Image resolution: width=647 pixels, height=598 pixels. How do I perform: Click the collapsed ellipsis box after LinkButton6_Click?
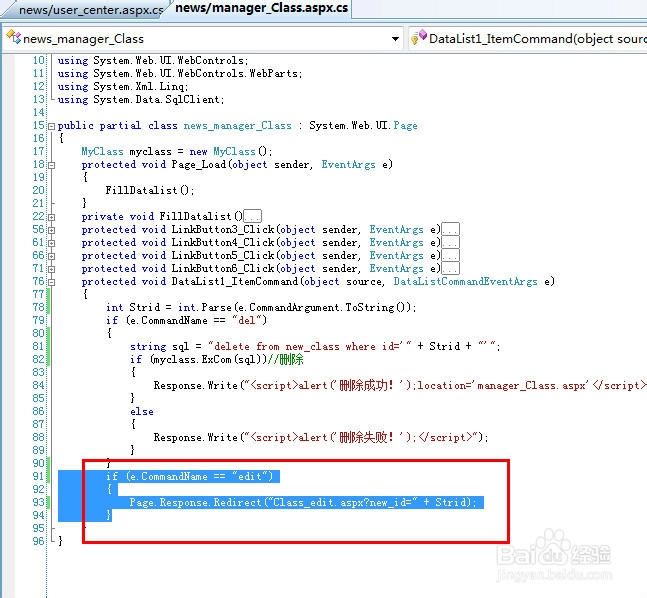[x=451, y=268]
